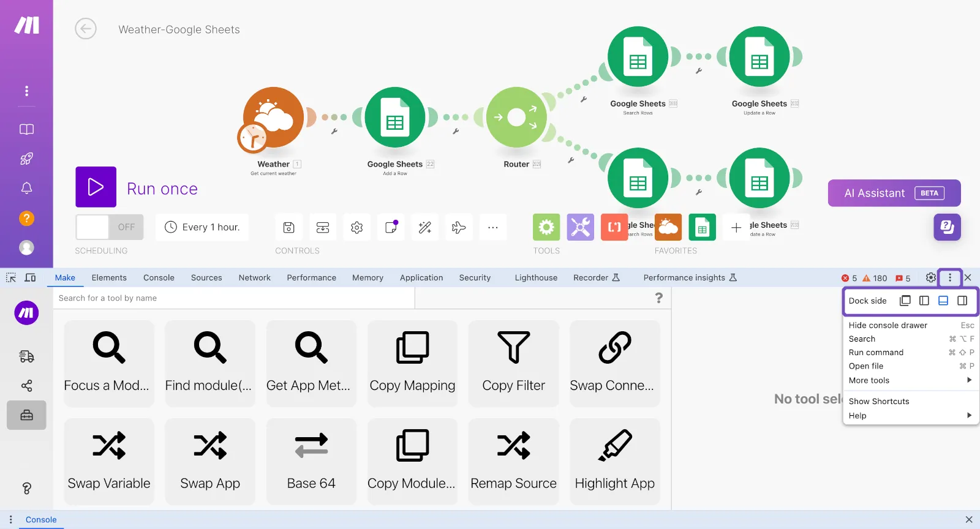Open the Every 1 hour schedule setting
980x529 pixels.
[202, 227]
